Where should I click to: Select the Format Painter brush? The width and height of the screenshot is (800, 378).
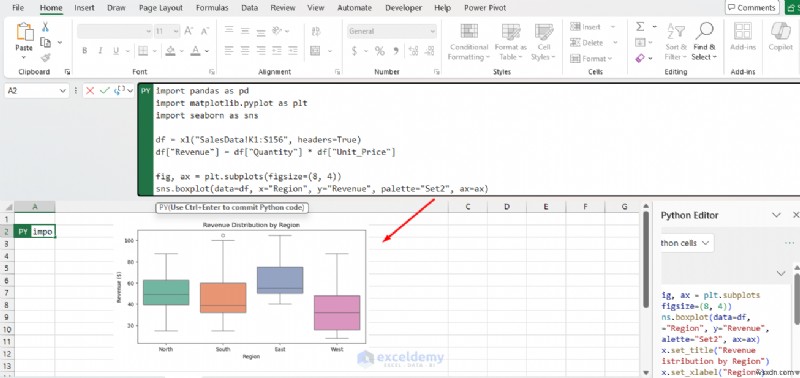tap(46, 58)
